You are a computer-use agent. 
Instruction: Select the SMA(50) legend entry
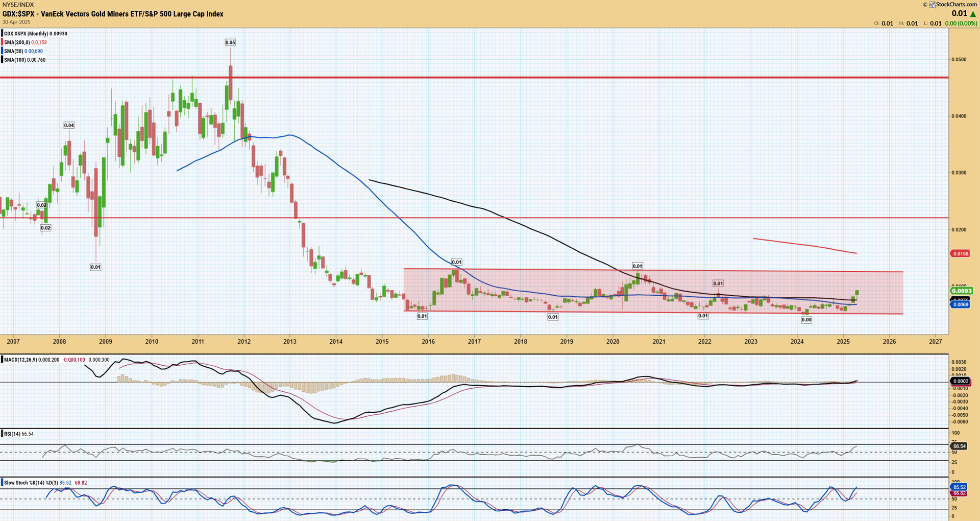coord(23,51)
